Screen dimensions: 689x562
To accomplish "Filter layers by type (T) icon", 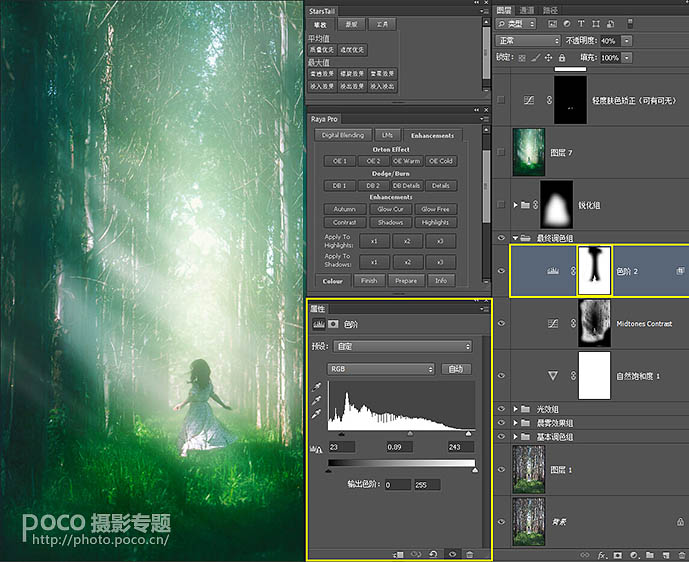I will (x=581, y=24).
